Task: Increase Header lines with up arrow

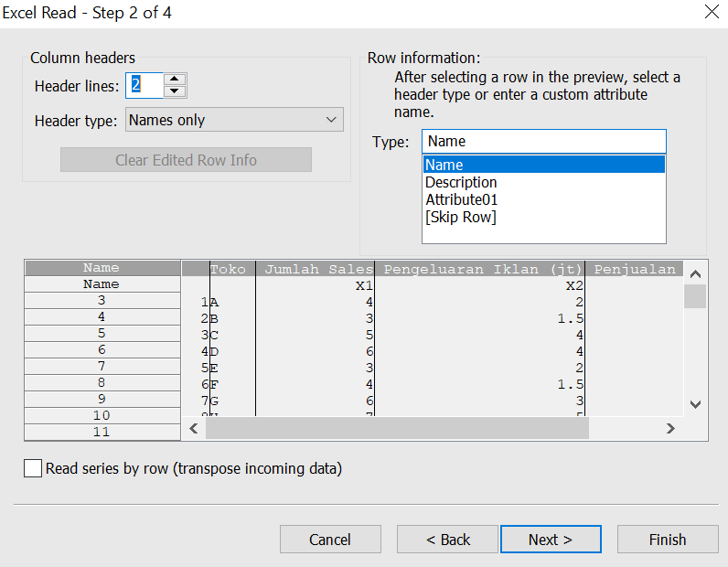Action: pyautogui.click(x=176, y=80)
